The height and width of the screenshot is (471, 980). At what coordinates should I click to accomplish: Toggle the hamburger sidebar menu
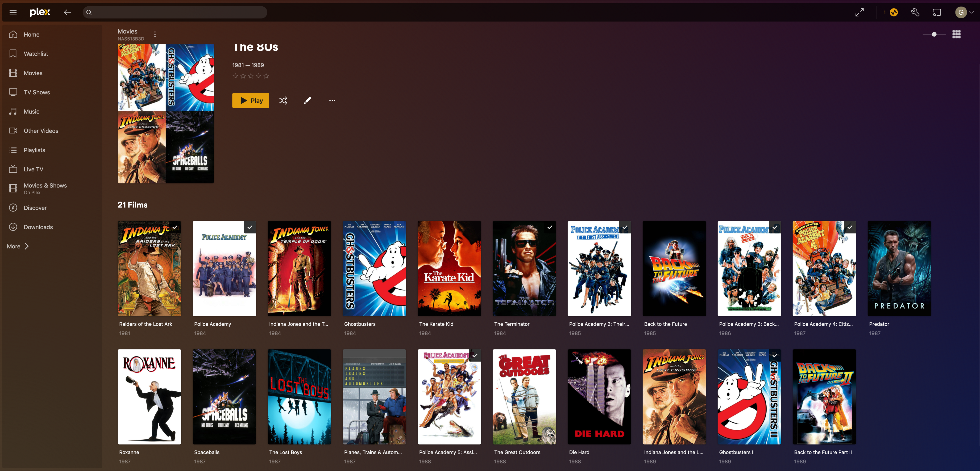(x=13, y=13)
